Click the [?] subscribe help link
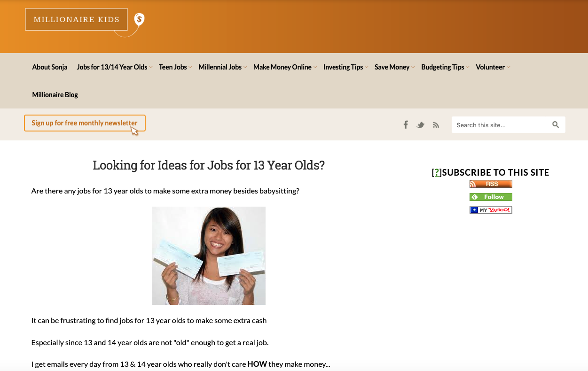The width and height of the screenshot is (588, 371). pos(437,172)
